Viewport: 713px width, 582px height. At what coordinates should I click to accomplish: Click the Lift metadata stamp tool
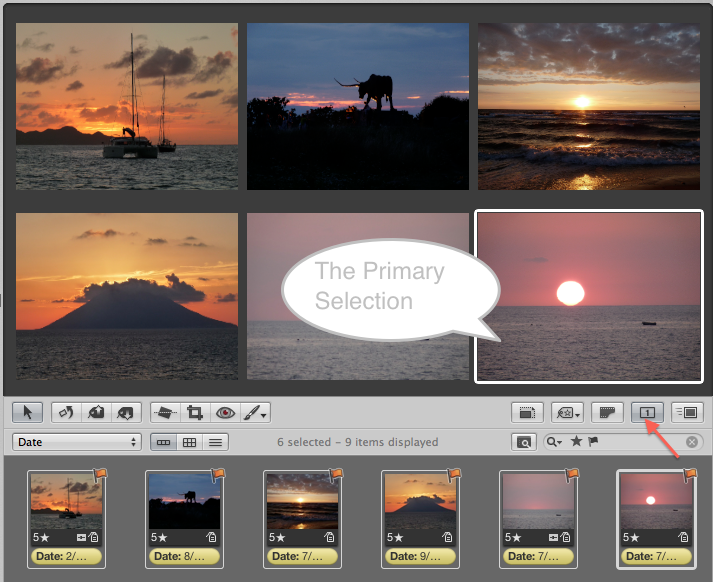98,411
